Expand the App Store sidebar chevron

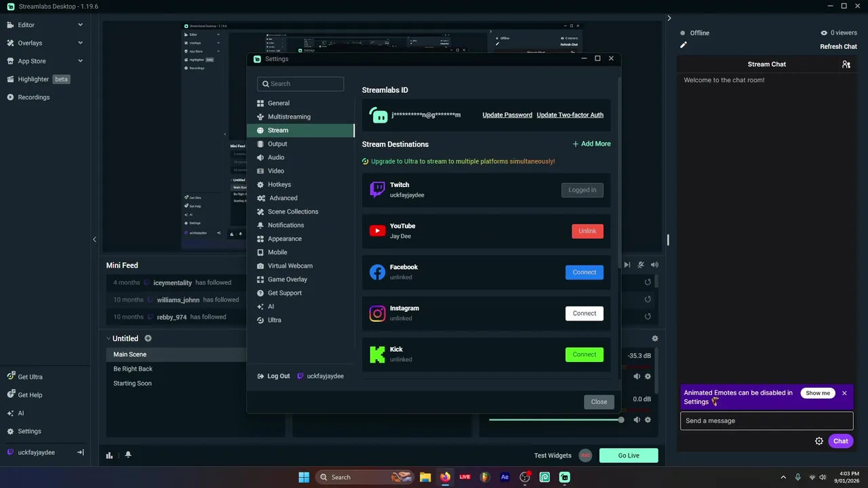(80, 61)
